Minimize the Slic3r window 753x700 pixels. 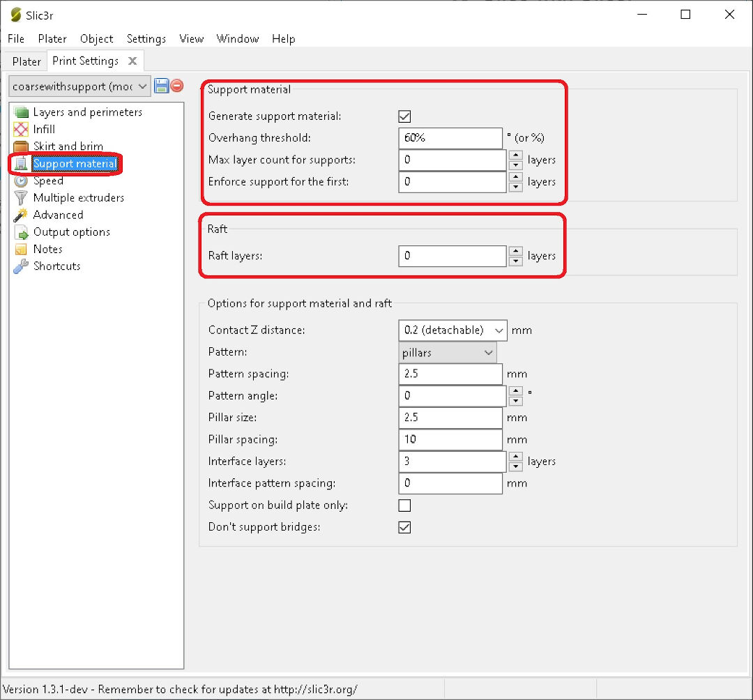642,15
